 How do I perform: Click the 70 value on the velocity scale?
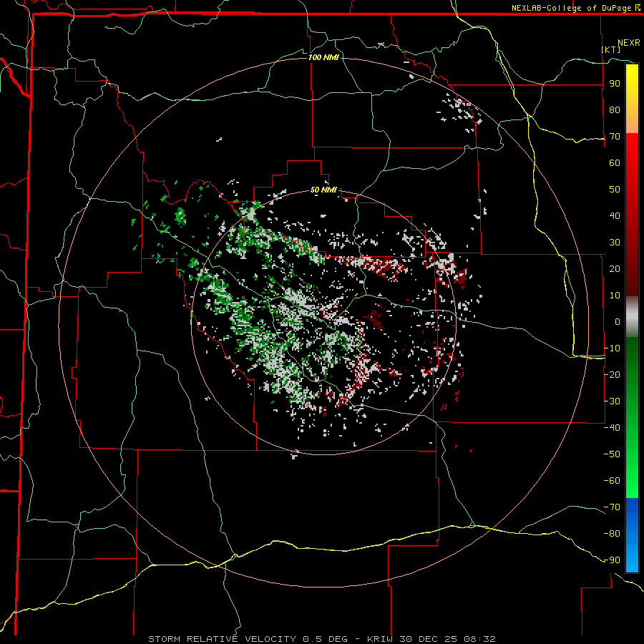pos(615,137)
